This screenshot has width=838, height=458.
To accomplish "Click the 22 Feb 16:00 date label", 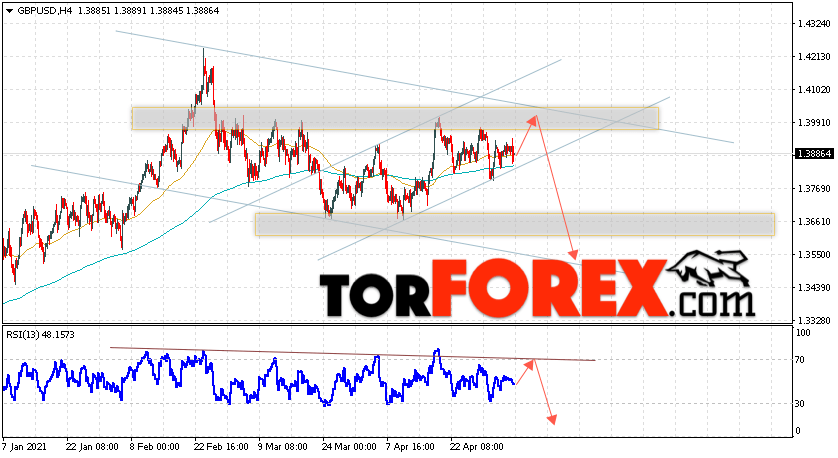I will coord(221,447).
